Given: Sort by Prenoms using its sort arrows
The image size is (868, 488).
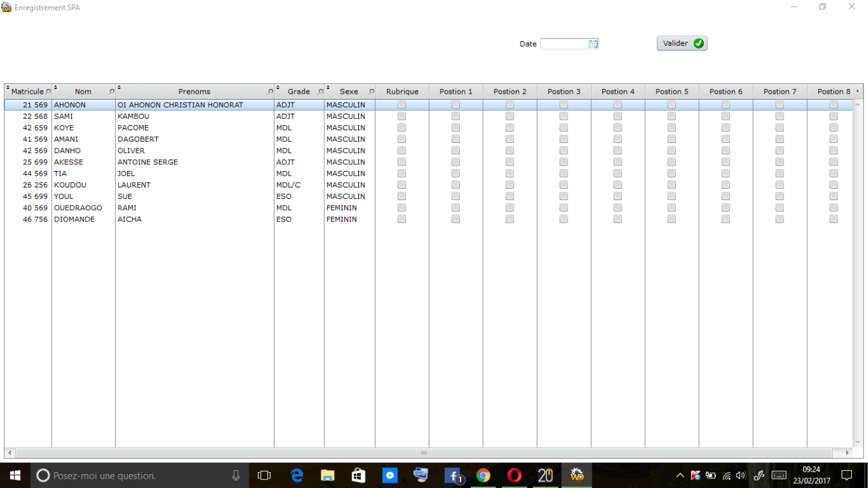Looking at the screenshot, I should click(119, 88).
